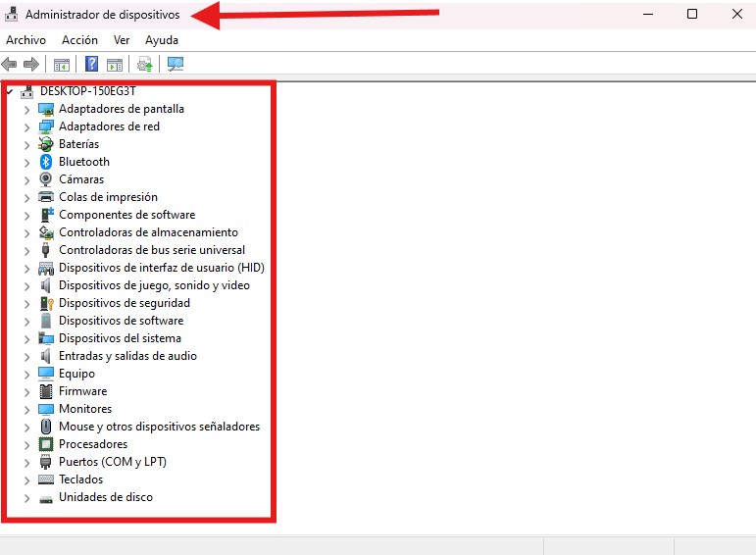
Task: Collapse the DESKTOP-150EG3T root node
Action: (10, 91)
